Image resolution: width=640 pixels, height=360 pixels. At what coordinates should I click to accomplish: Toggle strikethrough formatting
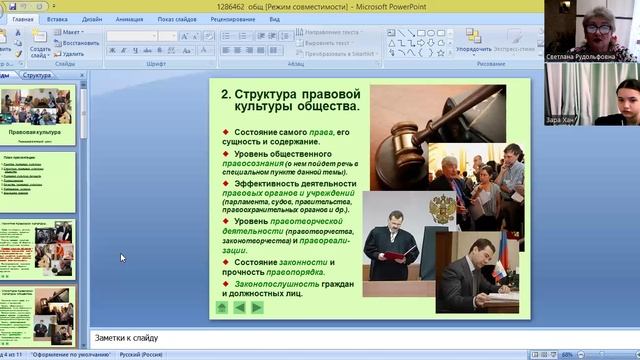point(148,51)
